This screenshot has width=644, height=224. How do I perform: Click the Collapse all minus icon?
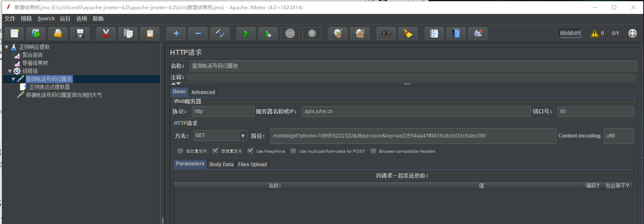(x=198, y=33)
